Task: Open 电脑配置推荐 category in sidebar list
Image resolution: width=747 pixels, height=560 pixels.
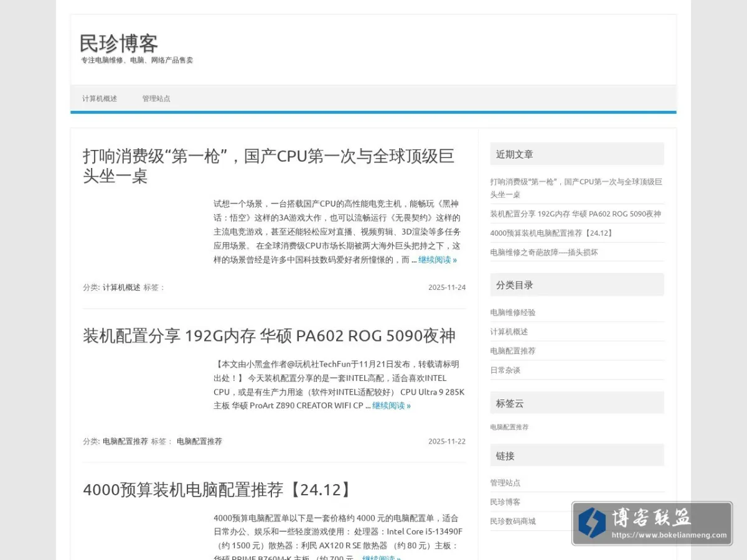Action: (513, 351)
